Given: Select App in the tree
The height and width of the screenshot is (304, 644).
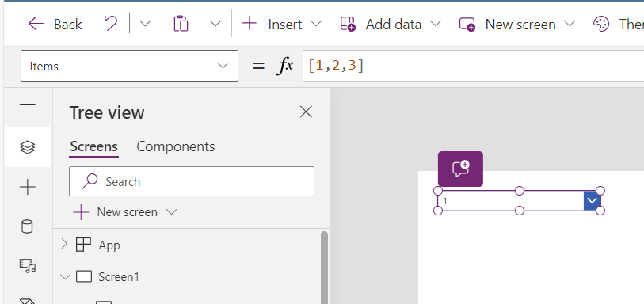Looking at the screenshot, I should point(109,245).
